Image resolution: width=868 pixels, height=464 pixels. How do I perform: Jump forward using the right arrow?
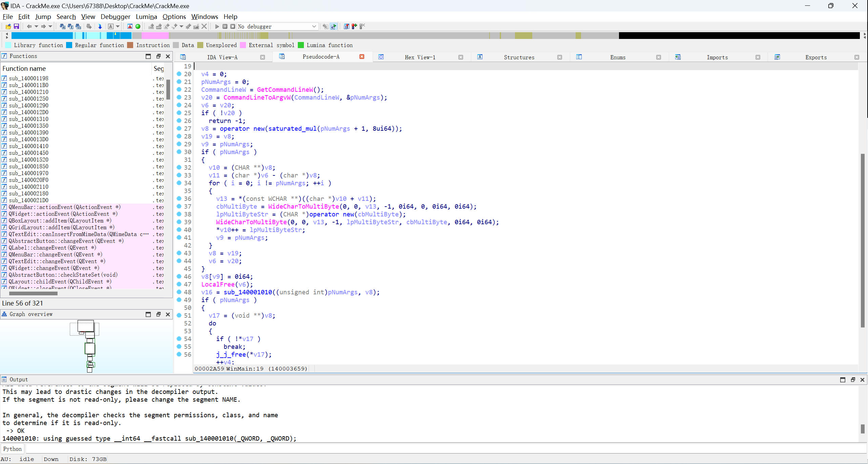[43, 26]
